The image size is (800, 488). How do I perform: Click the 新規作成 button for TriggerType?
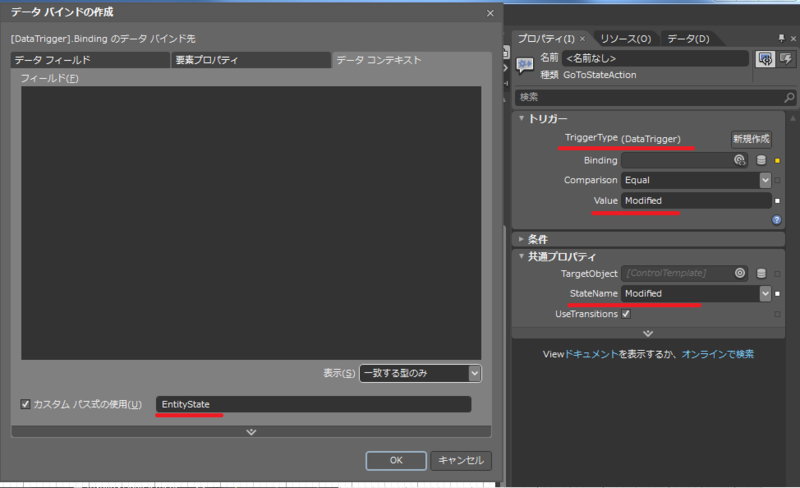pos(751,139)
